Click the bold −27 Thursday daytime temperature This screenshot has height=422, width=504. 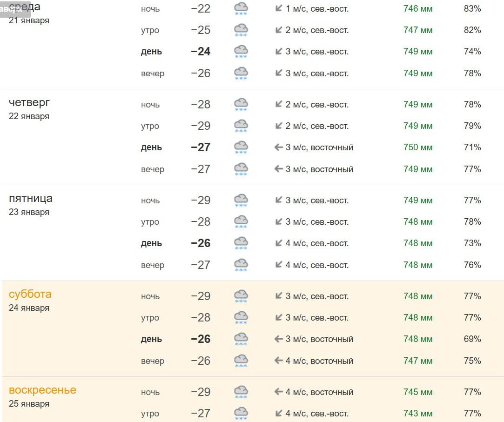(201, 147)
